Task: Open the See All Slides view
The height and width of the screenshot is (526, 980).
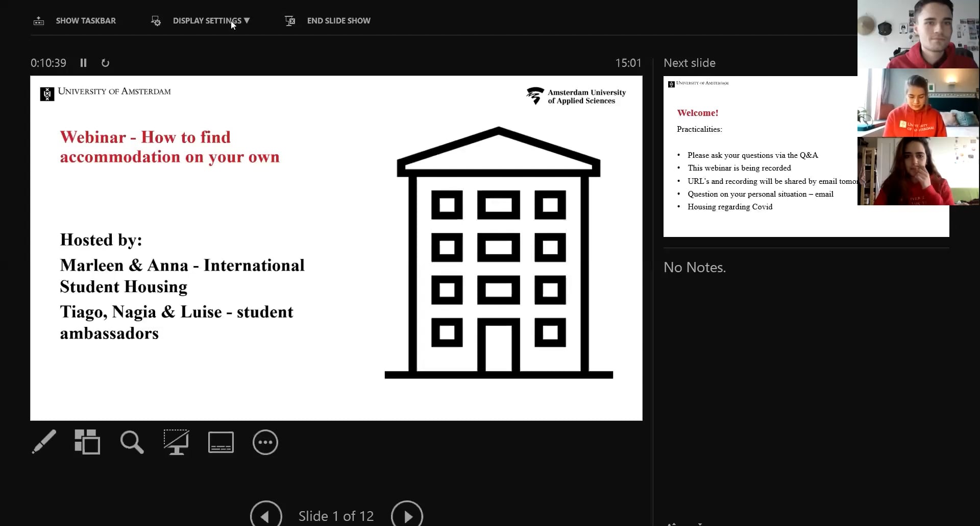Action: click(x=87, y=442)
